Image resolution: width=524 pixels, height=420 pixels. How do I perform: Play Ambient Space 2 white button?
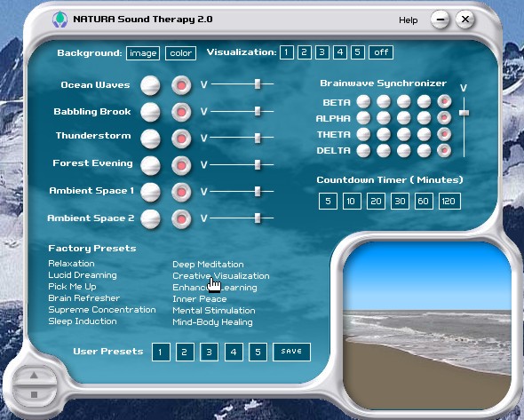coord(150,218)
